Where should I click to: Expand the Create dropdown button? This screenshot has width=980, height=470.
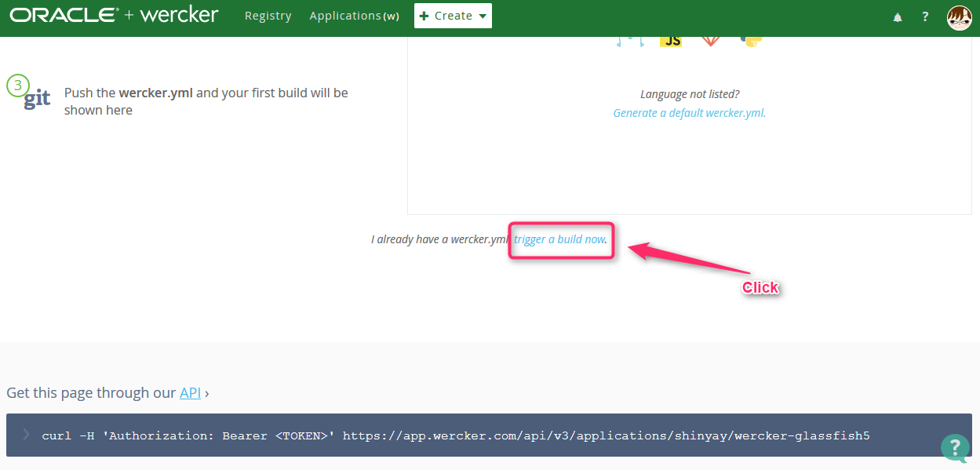click(453, 16)
